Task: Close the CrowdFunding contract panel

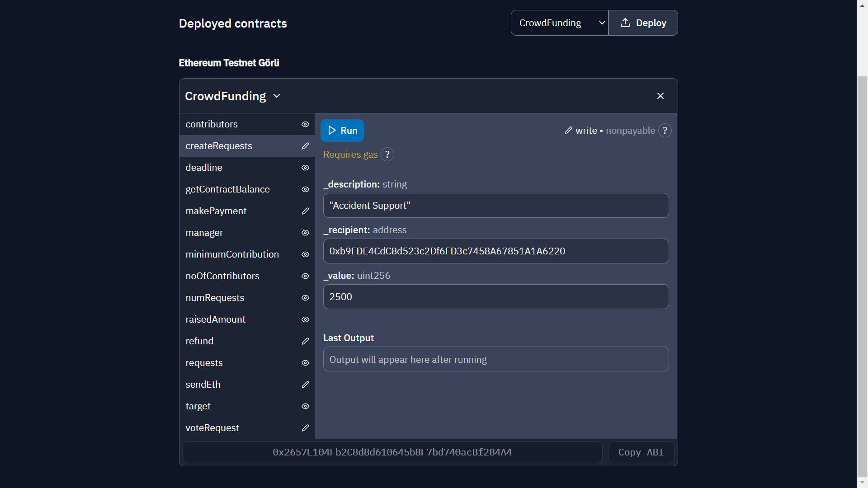Action: (x=660, y=96)
